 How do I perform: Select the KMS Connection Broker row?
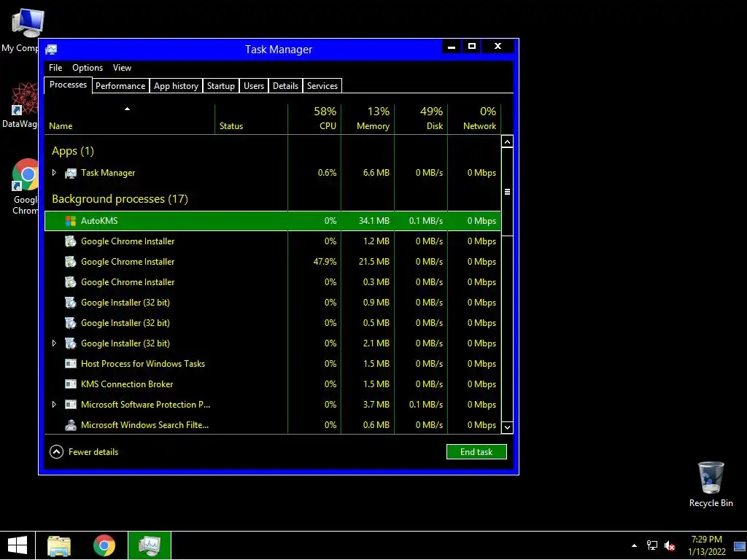click(273, 384)
